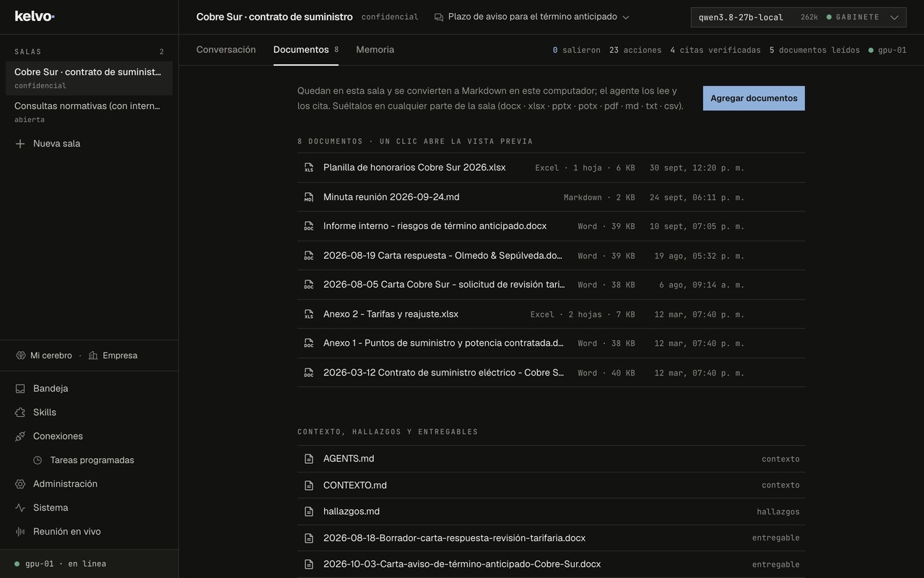Image resolution: width=924 pixels, height=578 pixels.
Task: Open 2026-08-19 Carta respuesta Olmedo & Sepúlveda
Action: [x=551, y=256]
